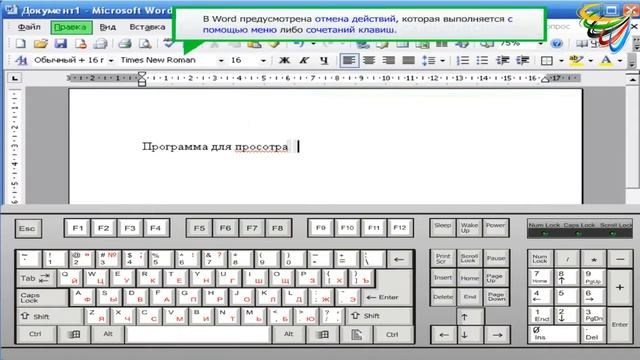Image resolution: width=640 pixels, height=360 pixels.
Task: Expand formatting toolbar options at right end
Action: click(631, 62)
